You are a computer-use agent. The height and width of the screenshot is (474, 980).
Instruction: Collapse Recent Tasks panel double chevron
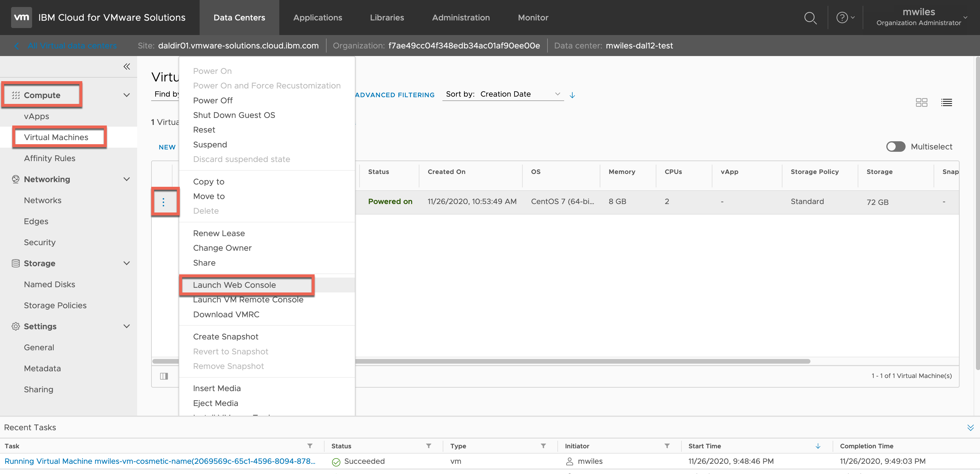pos(970,428)
